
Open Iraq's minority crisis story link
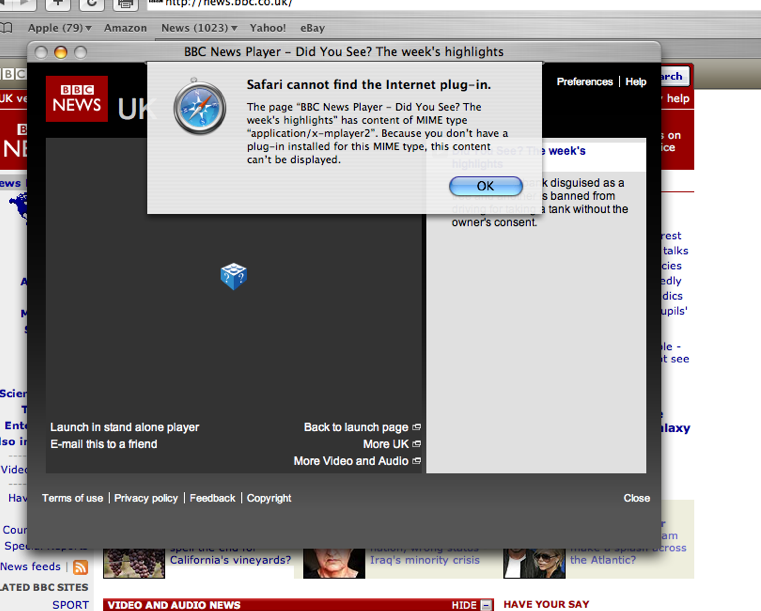pyautogui.click(x=425, y=560)
